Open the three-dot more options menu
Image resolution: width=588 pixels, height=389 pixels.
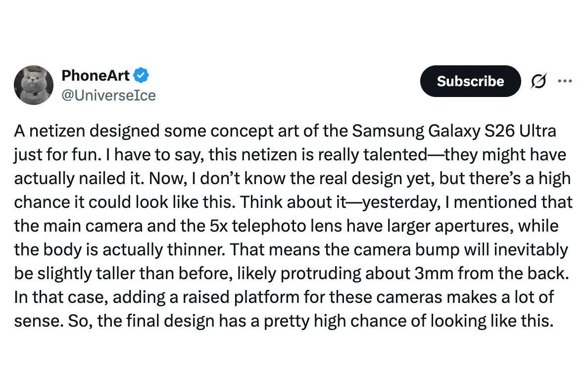pyautogui.click(x=565, y=81)
